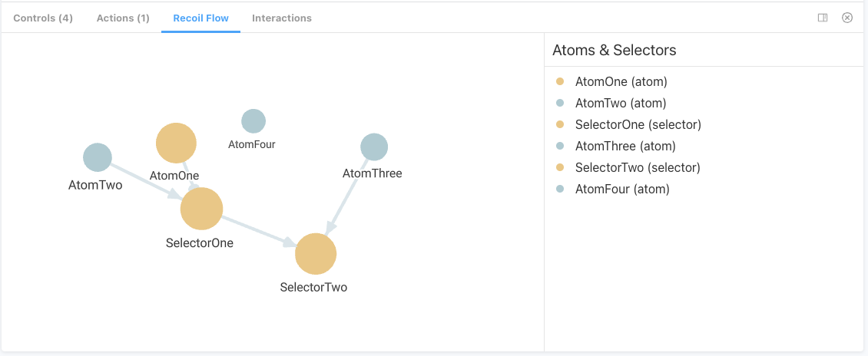Open the Actions (1) tab
868x356 pixels.
(x=123, y=18)
